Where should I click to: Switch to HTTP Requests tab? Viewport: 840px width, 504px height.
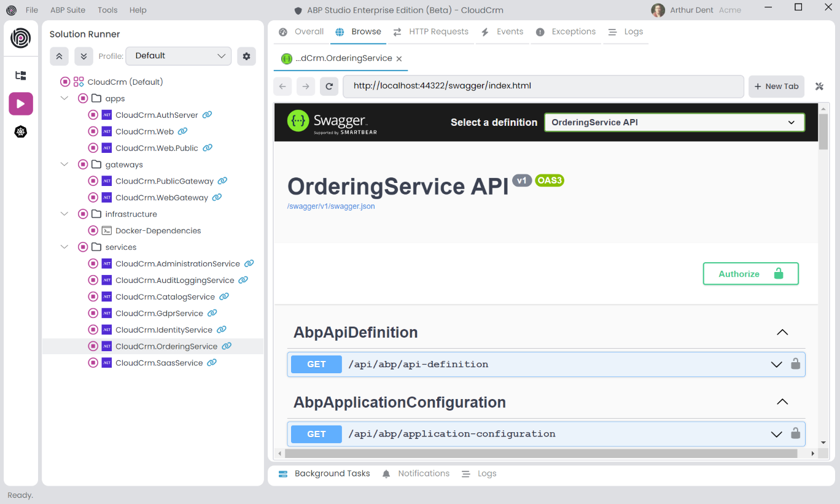pyautogui.click(x=431, y=32)
